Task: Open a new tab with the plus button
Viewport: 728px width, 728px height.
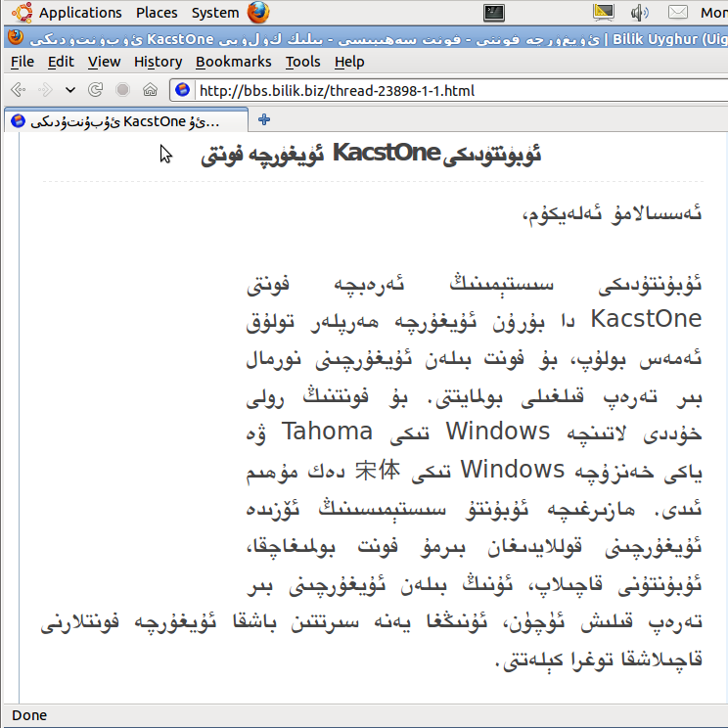Action: click(x=264, y=119)
